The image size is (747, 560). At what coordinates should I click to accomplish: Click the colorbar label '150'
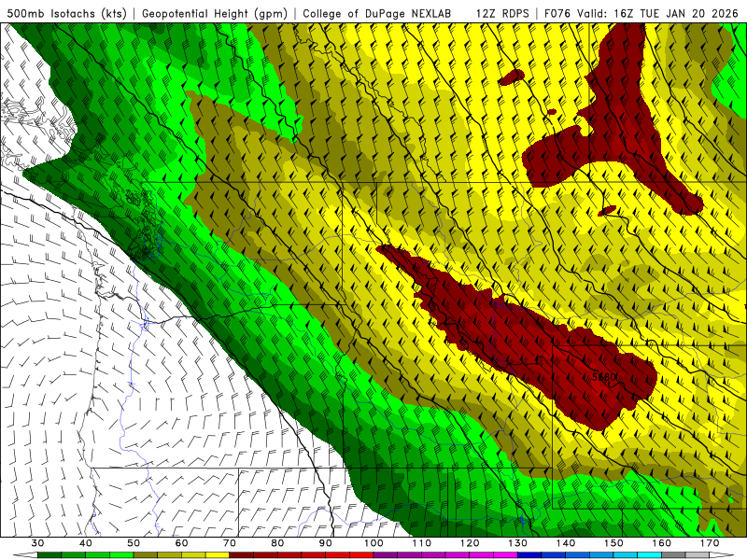[613, 543]
